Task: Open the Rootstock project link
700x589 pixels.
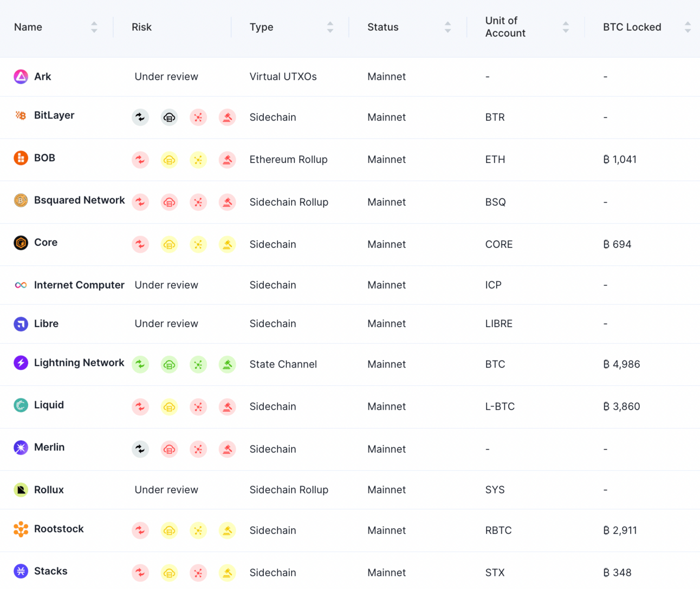Action: coord(59,529)
